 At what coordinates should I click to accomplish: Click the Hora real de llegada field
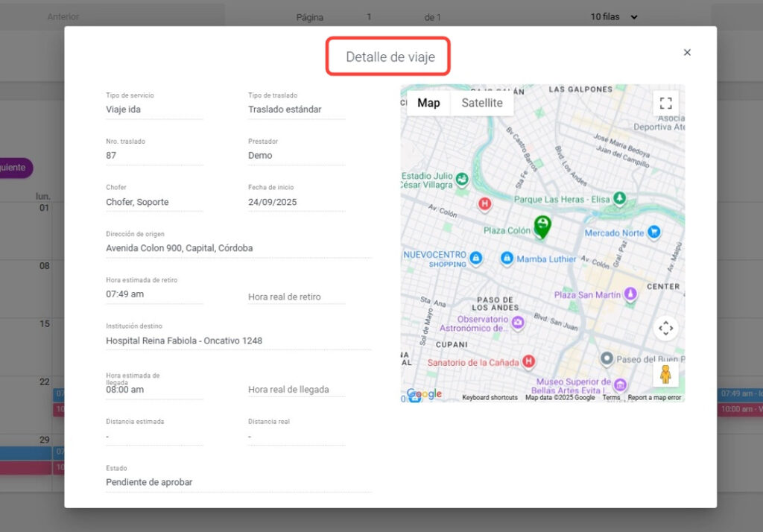tap(296, 390)
